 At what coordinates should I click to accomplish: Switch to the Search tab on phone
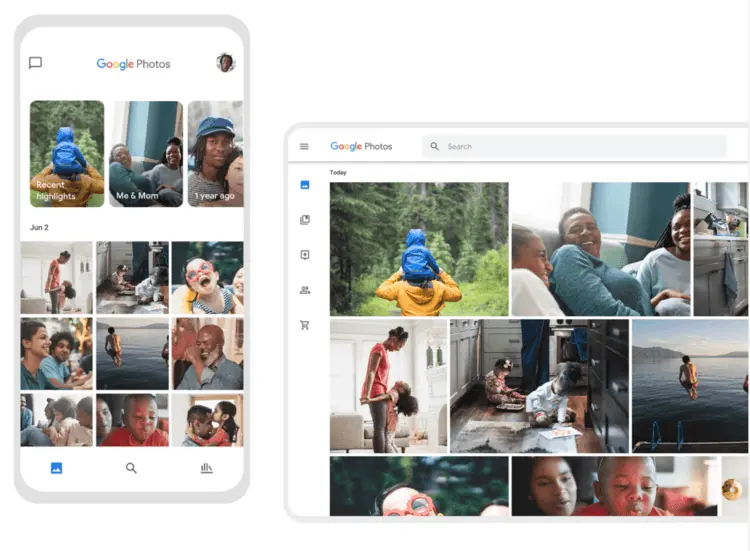[131, 468]
